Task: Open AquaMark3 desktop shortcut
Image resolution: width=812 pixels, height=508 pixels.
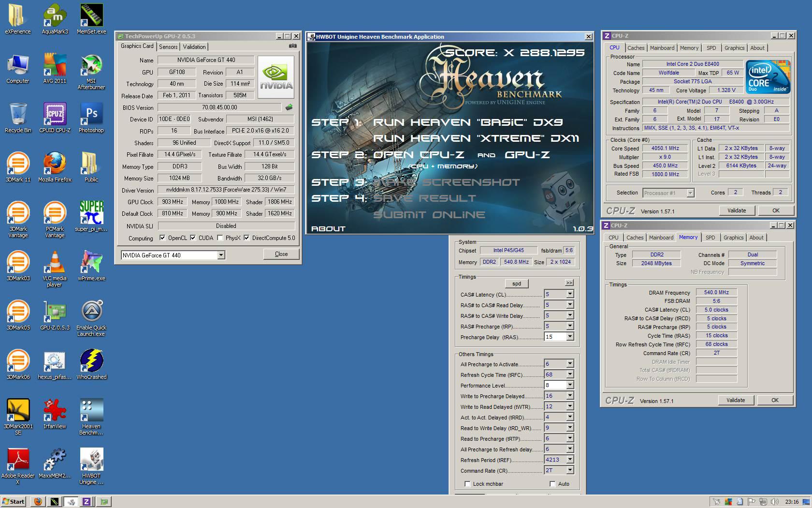Action: click(x=55, y=19)
